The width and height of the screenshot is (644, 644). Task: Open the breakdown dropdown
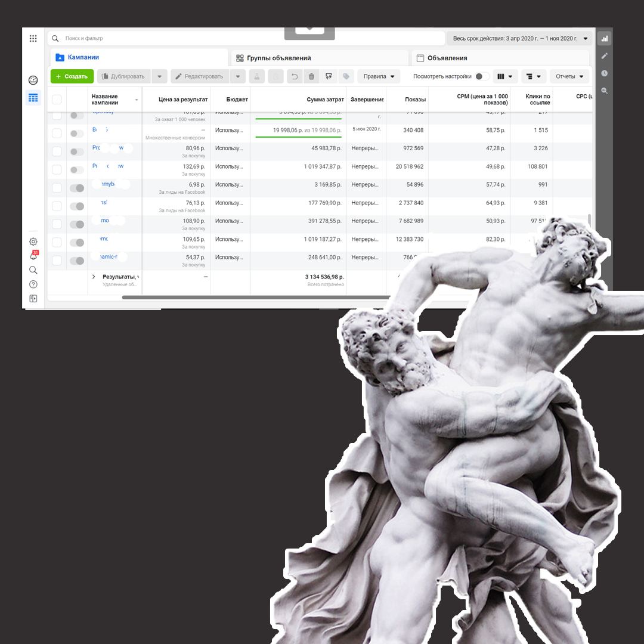coord(534,76)
